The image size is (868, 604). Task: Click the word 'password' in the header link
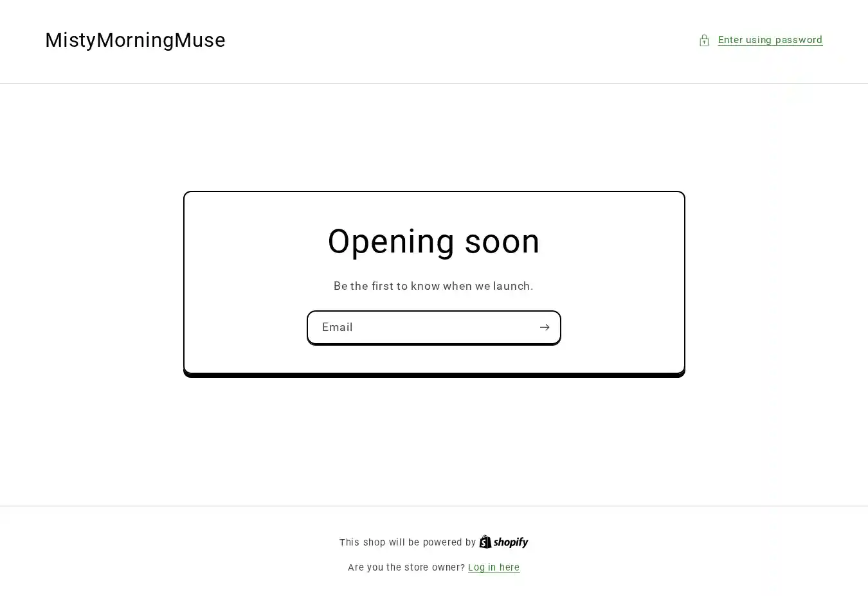(x=798, y=40)
